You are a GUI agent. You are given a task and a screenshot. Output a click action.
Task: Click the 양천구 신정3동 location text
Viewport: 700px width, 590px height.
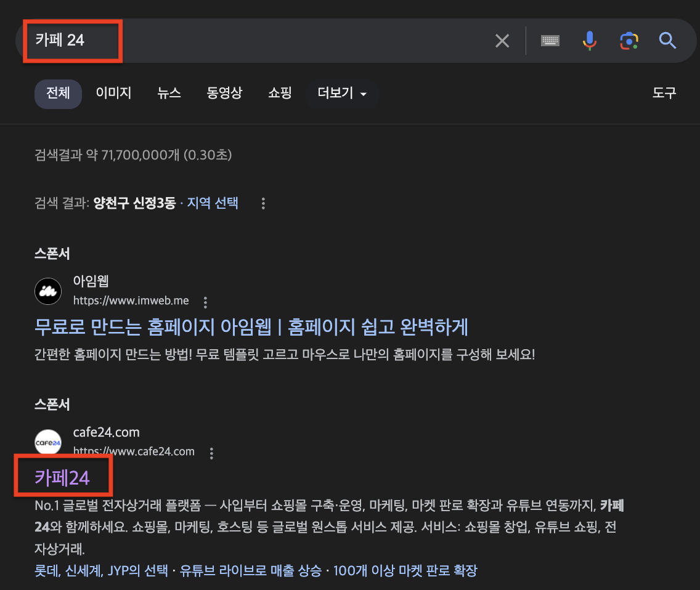point(135,203)
